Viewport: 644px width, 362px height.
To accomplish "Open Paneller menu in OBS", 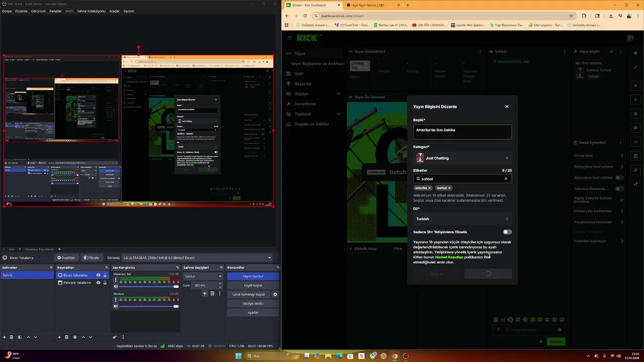I will coord(55,11).
